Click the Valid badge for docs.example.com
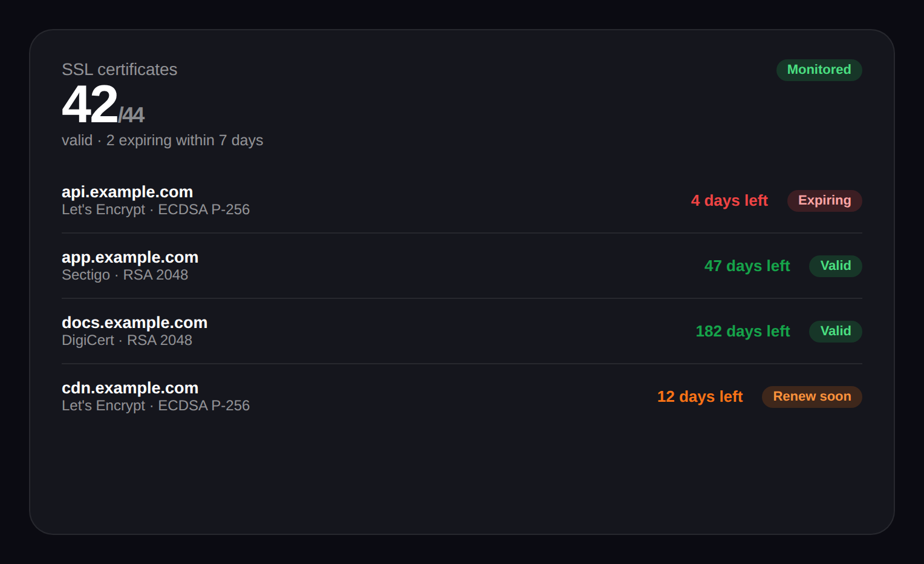This screenshot has height=564, width=924. click(x=835, y=331)
